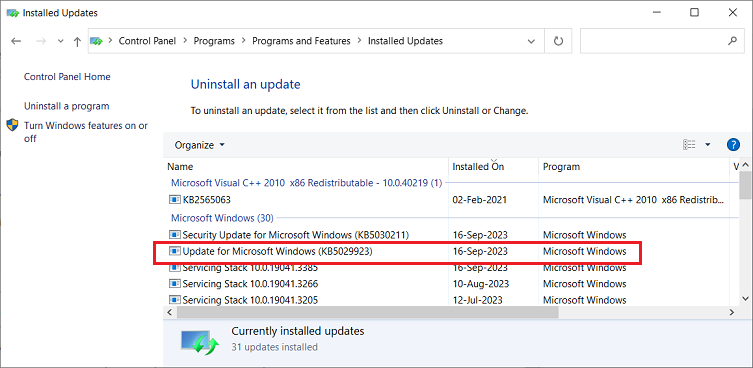Open the recent locations dropdown arrow

pos(61,41)
